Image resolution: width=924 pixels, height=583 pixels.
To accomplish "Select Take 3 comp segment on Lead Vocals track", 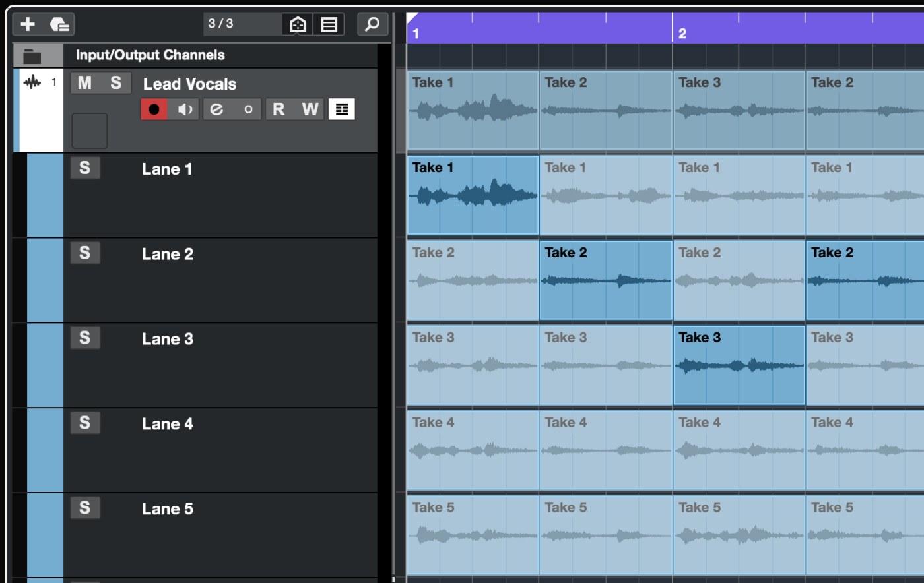I will (739, 110).
